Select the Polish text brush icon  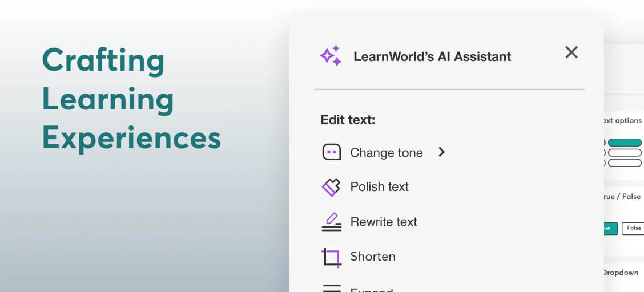(331, 187)
